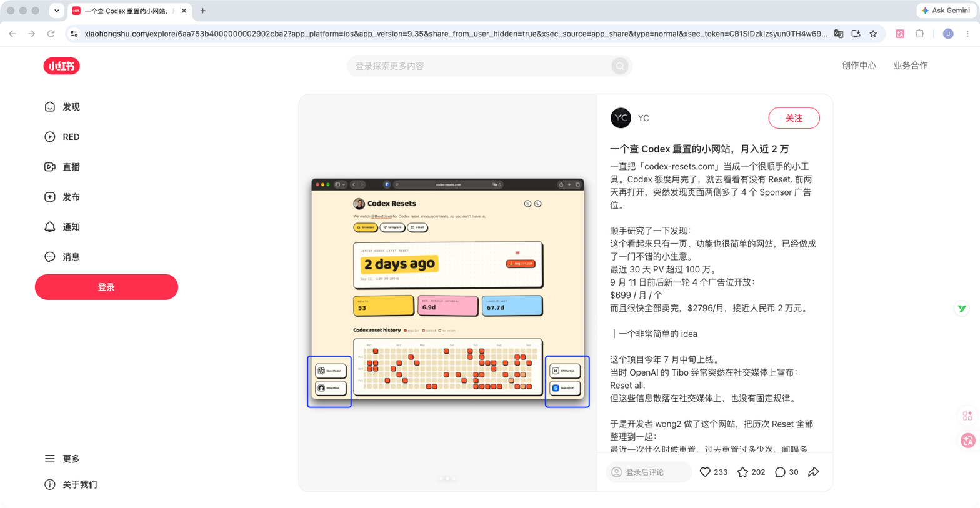Open 业务合作 business cooperation menu
980x508 pixels.
[x=911, y=66]
